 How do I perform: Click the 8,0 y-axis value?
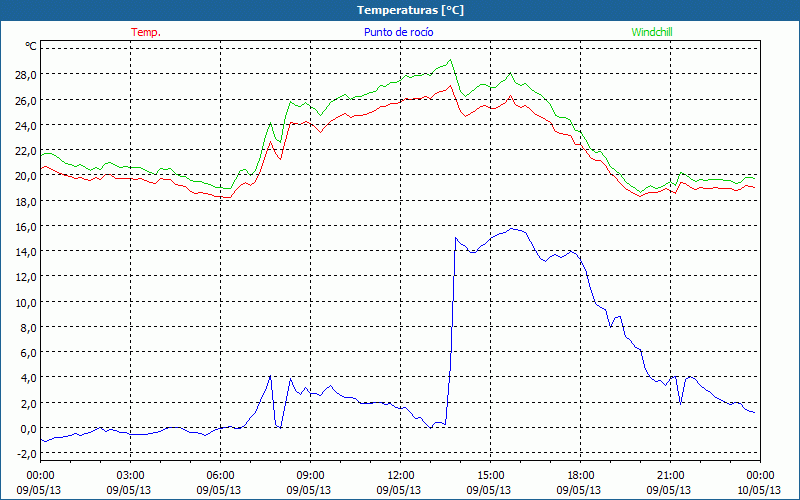28,328
